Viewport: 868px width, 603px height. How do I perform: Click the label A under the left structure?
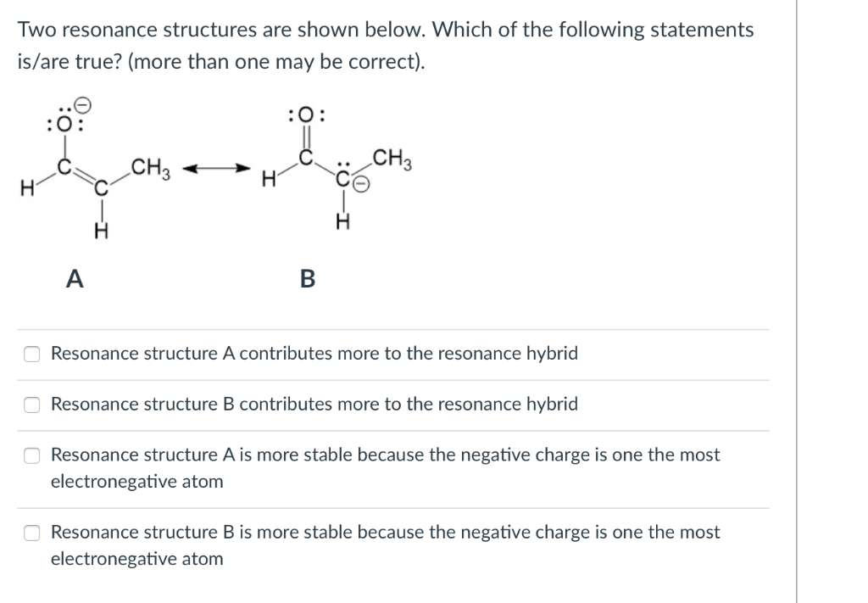tap(74, 277)
